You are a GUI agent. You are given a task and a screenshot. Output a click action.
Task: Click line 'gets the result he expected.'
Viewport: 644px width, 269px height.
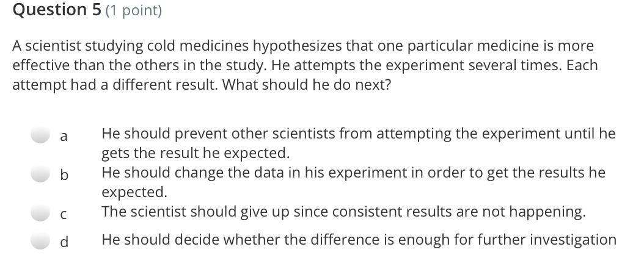(x=196, y=153)
